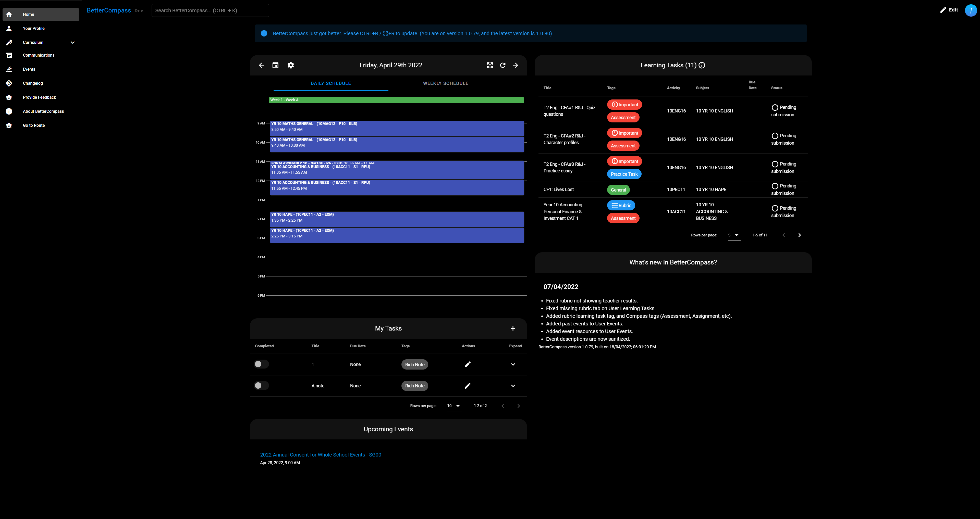Screen dimensions: 980x519
Task: Open Communications in the sidebar
Action: (x=39, y=56)
